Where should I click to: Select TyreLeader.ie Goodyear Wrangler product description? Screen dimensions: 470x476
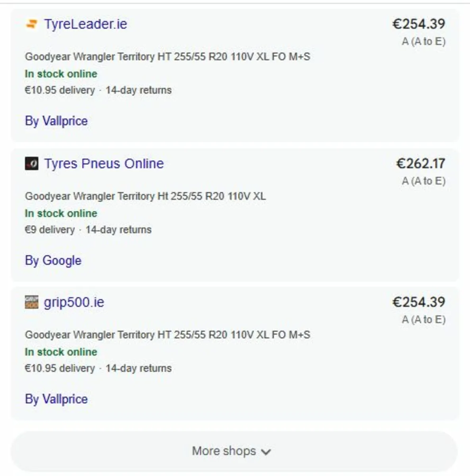[168, 57]
